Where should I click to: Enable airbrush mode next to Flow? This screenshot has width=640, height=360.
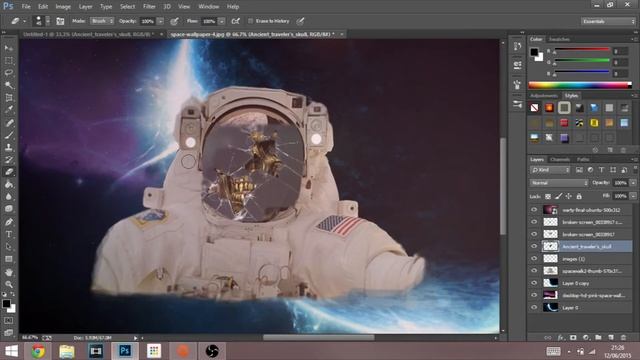(x=236, y=21)
